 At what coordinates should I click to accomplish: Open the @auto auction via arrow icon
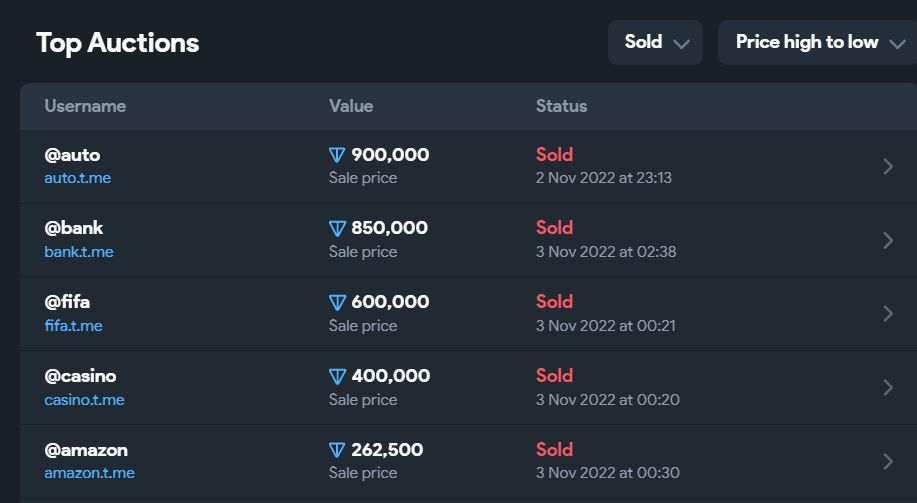[888, 166]
